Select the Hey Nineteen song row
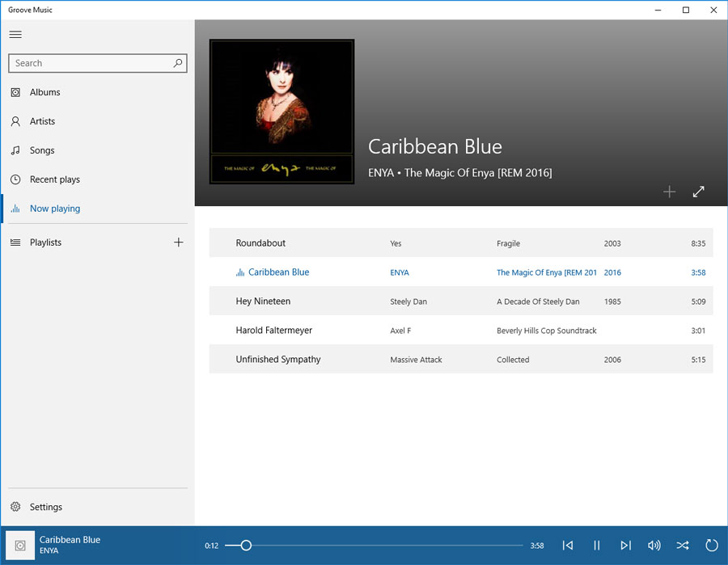728x565 pixels. pyautogui.click(x=461, y=301)
